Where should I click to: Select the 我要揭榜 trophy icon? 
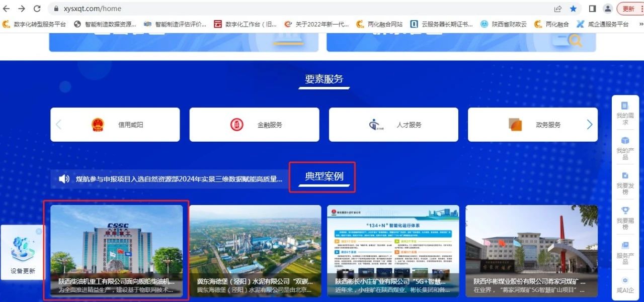coord(625,211)
